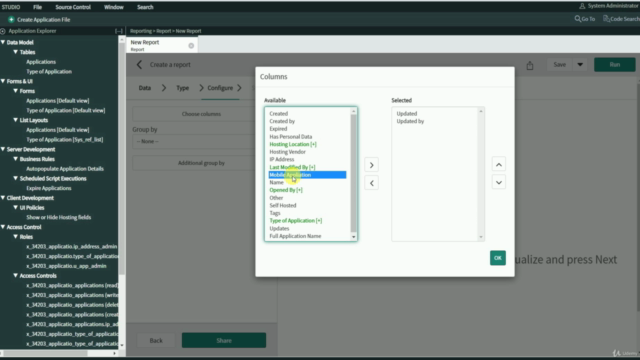Open x_34203_applicatio.u_app_admin role
Image resolution: width=640 pixels, height=360 pixels.
click(66, 266)
